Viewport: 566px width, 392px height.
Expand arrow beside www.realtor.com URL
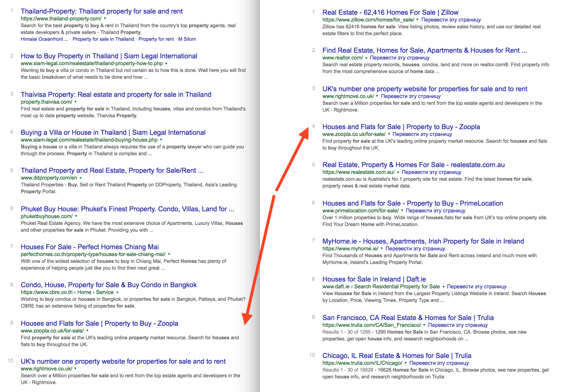coord(366,58)
